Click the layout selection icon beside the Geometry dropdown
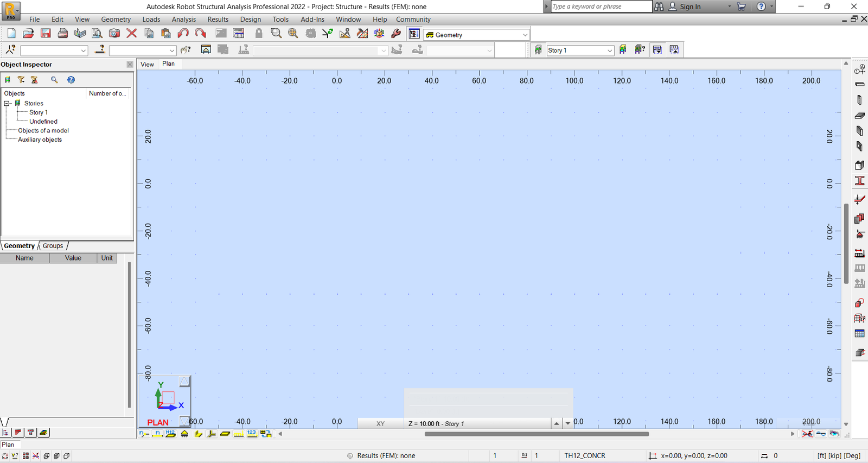Image resolution: width=868 pixels, height=463 pixels. [414, 34]
